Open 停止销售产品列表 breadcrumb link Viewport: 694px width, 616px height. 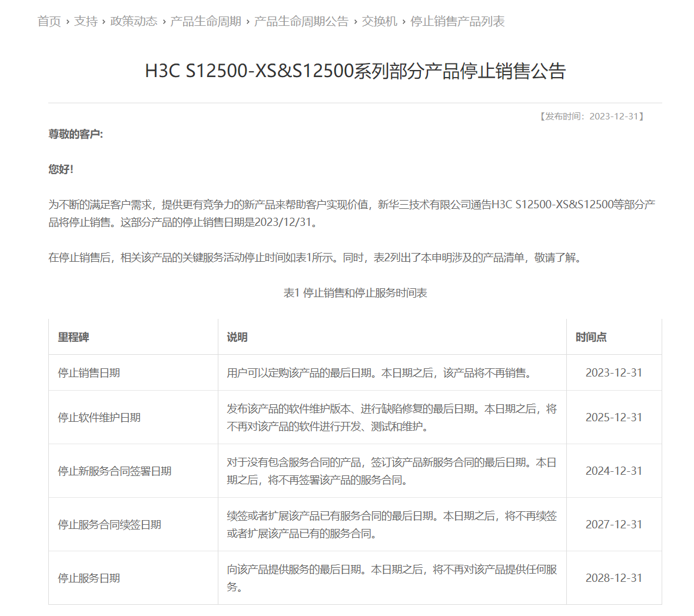coord(457,21)
